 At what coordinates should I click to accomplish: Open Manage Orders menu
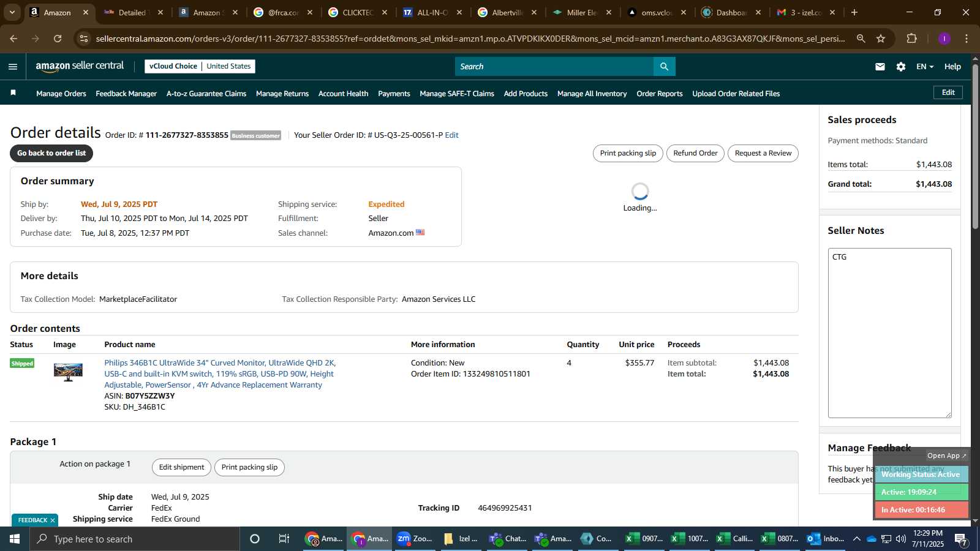point(61,94)
